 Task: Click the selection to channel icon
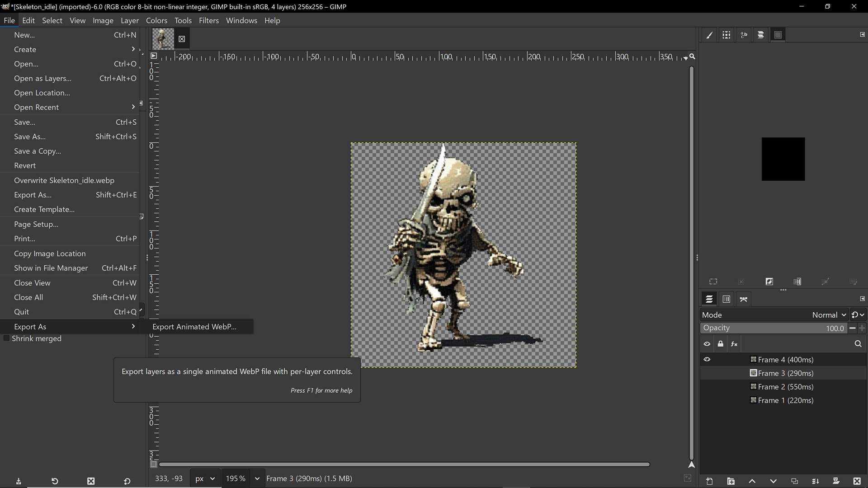(x=797, y=282)
